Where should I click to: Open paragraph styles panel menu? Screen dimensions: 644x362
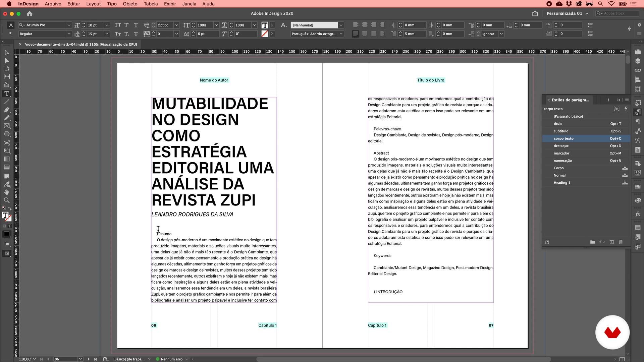tap(627, 100)
